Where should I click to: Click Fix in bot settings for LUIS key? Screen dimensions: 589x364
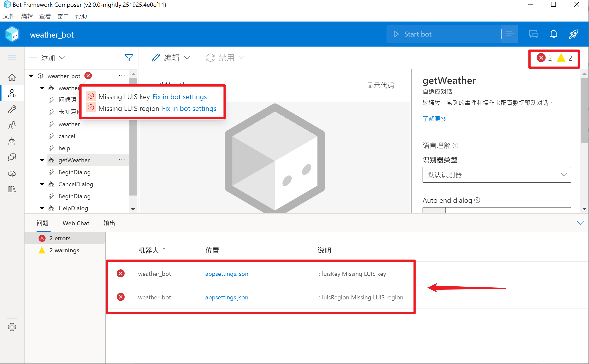pyautogui.click(x=179, y=97)
